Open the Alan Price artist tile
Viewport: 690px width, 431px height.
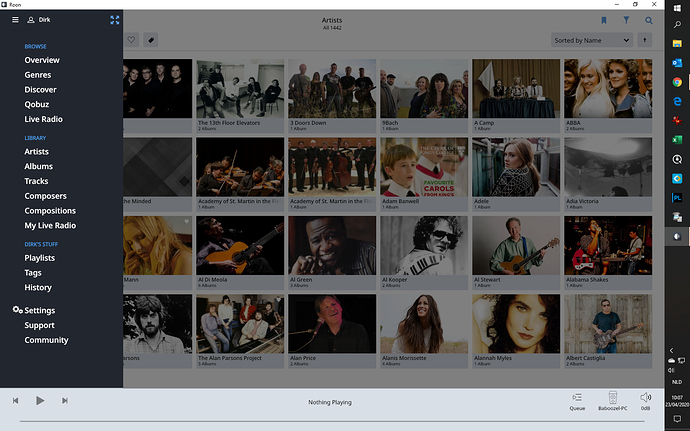tap(332, 331)
